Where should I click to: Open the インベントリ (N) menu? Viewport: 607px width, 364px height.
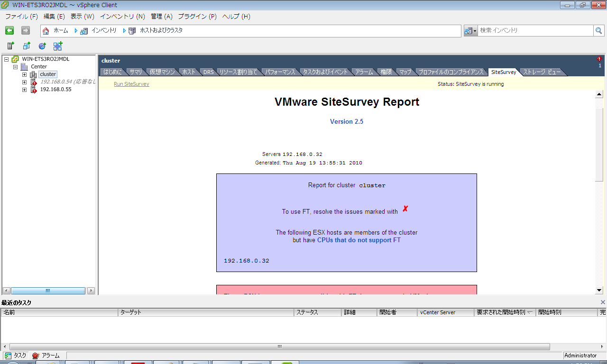[x=122, y=17]
